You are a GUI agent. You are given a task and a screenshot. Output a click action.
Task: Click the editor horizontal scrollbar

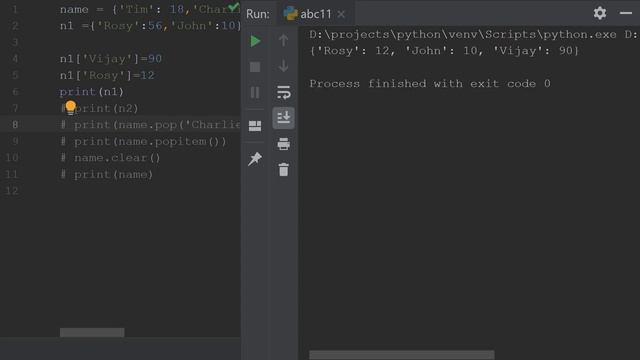tap(92, 332)
